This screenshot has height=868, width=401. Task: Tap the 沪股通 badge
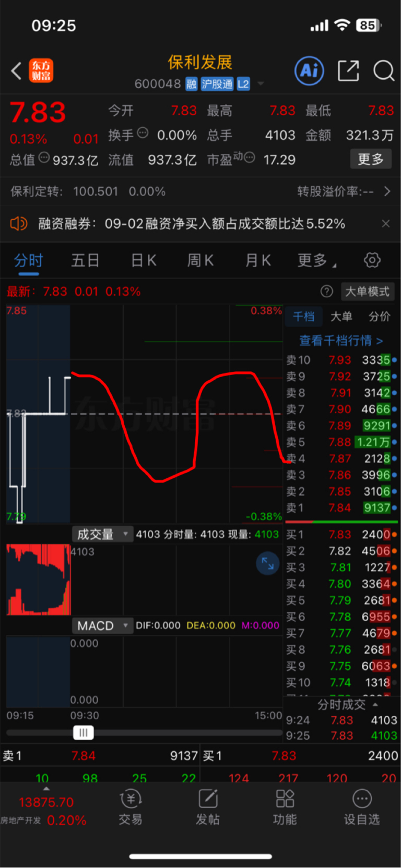point(217,84)
